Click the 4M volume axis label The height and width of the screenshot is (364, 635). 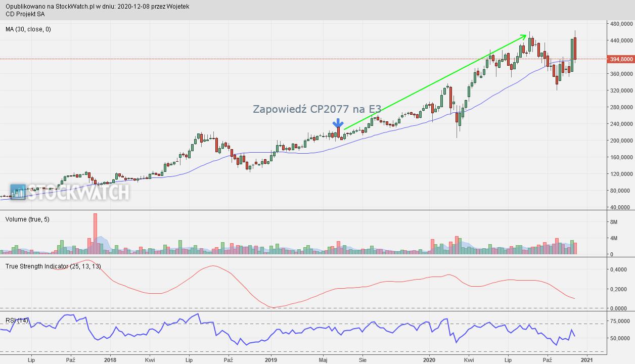(614, 238)
